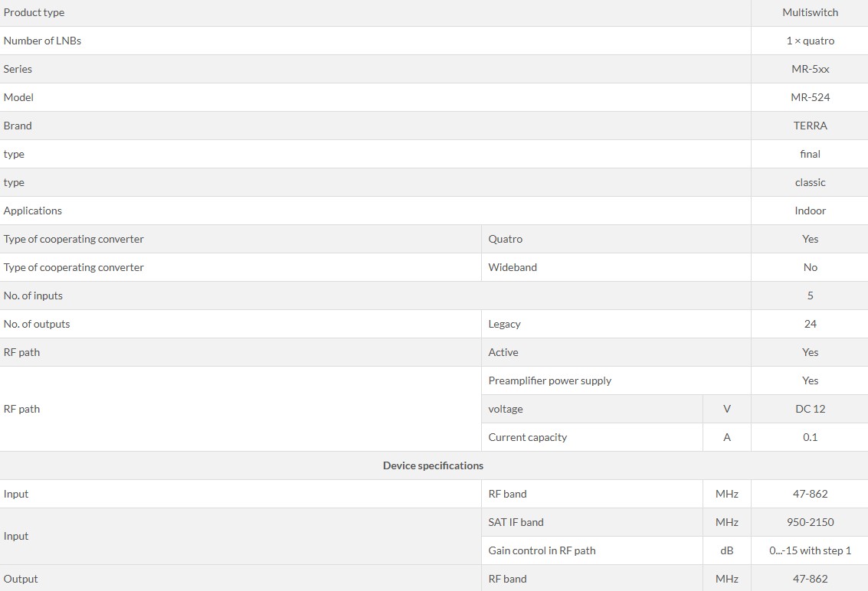Click the SAT IF band label

[516, 522]
